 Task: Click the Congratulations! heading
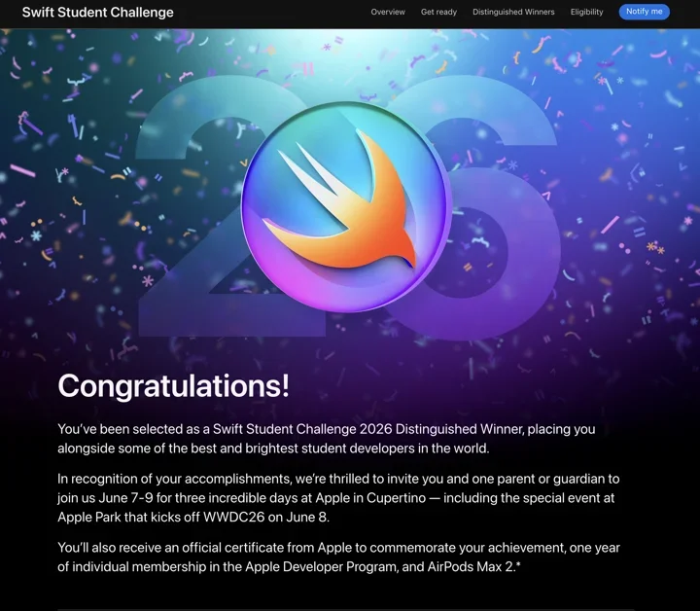173,385
